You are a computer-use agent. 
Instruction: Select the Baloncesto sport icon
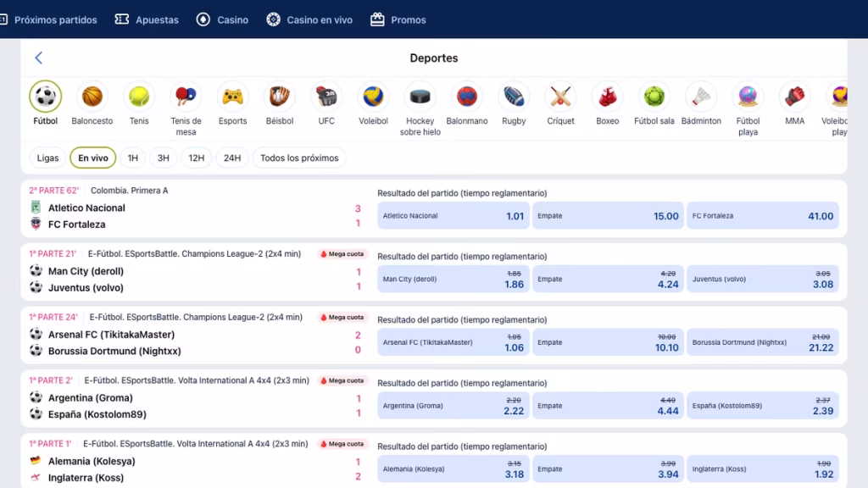click(92, 97)
